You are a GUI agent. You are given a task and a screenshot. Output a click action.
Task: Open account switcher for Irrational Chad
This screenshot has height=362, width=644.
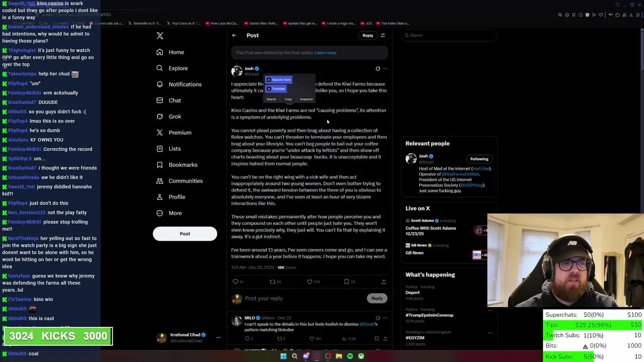(x=188, y=338)
